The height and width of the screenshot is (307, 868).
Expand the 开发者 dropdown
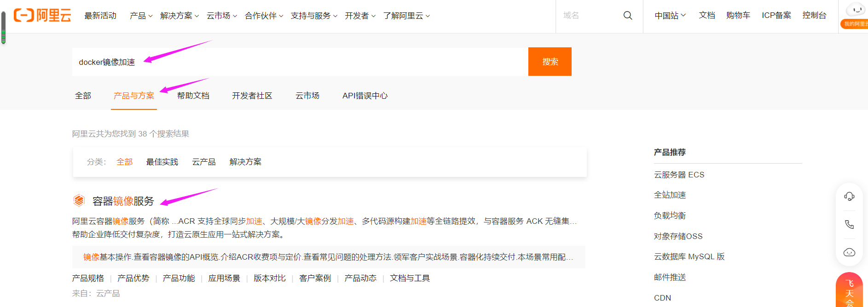(x=360, y=16)
